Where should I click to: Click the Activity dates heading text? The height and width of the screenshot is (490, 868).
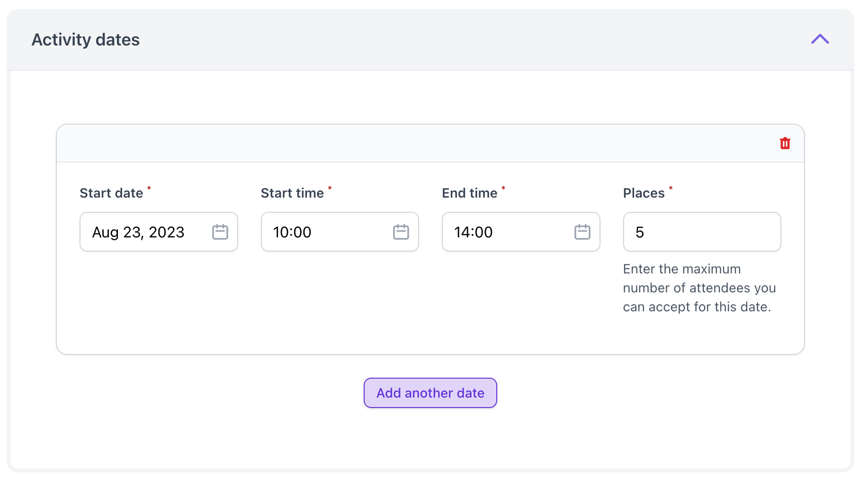coord(86,40)
